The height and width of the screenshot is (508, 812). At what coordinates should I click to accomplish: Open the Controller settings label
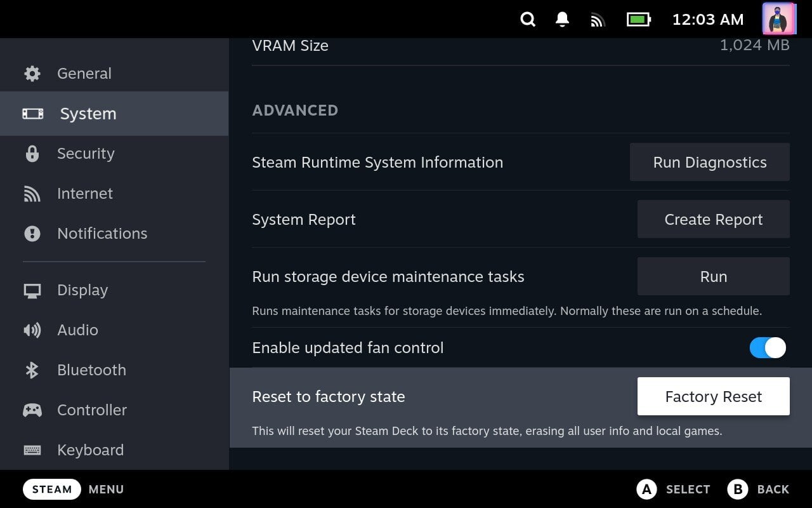click(x=92, y=410)
